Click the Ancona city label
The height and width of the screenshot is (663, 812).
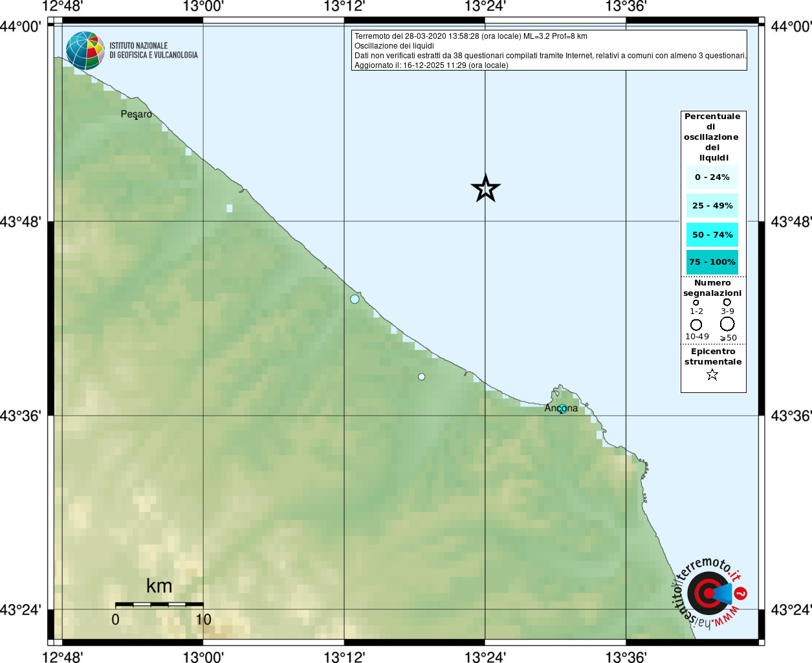click(561, 409)
